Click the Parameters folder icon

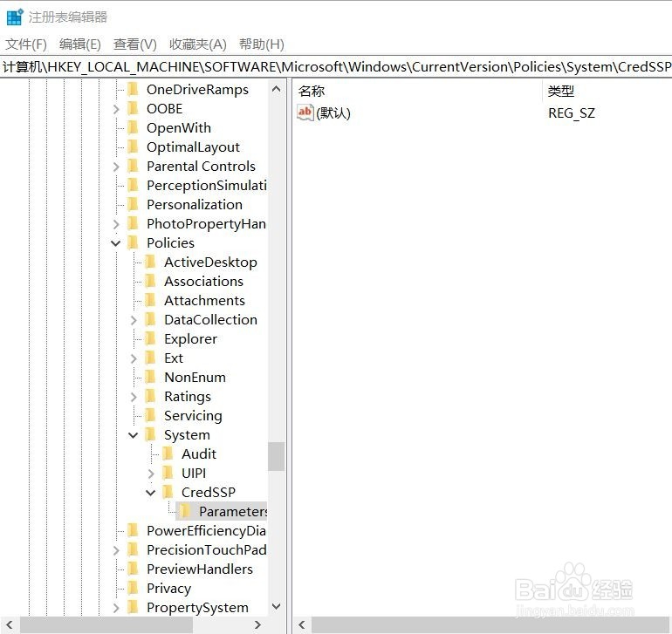coord(185,512)
